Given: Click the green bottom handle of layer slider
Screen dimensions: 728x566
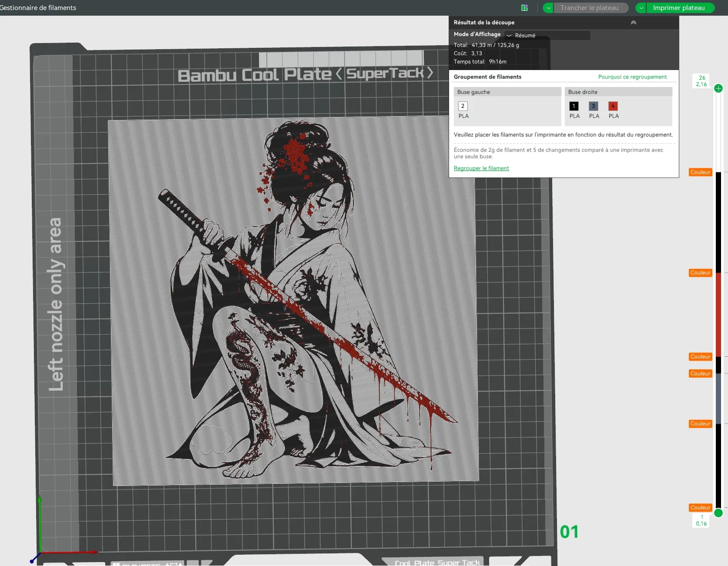Looking at the screenshot, I should 718,513.
